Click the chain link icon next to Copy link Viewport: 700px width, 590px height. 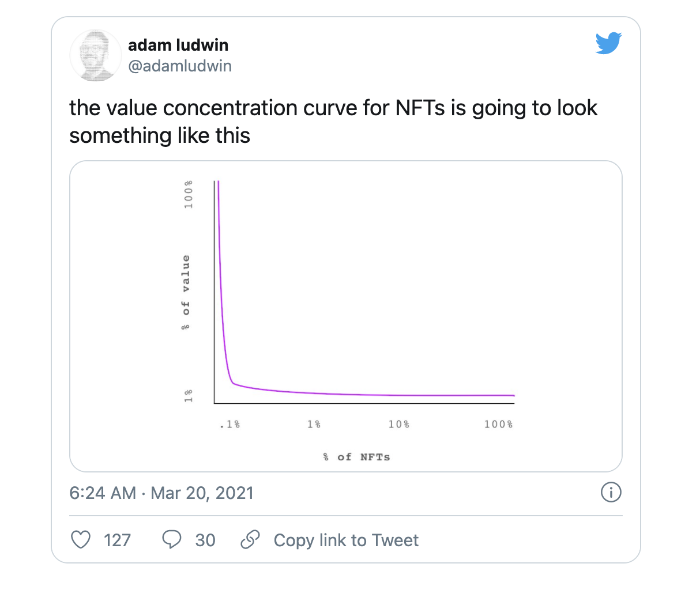coord(250,539)
